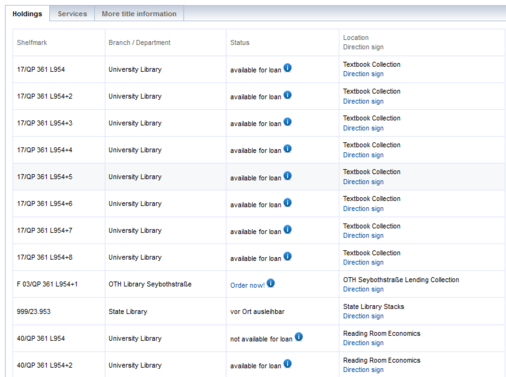The image size is (506, 377).
Task: Click info icon in the 17/QP 361 L954+4 row
Action: coord(287,149)
